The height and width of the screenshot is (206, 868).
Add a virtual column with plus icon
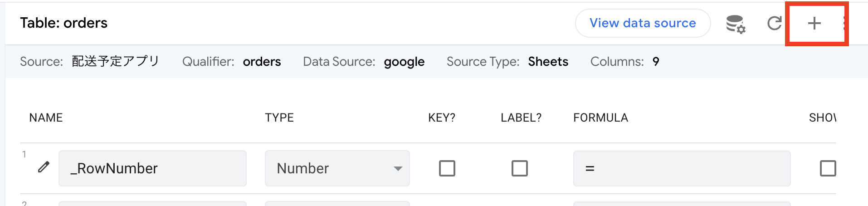[x=814, y=23]
